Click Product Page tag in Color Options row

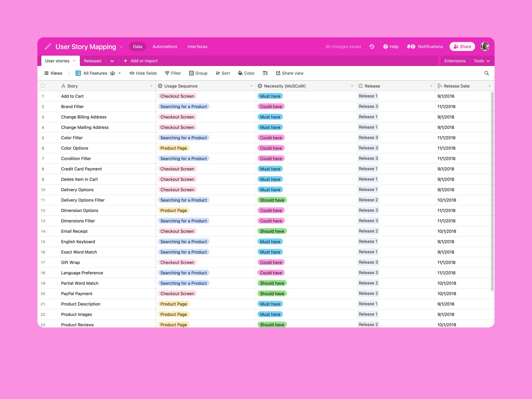pyautogui.click(x=174, y=148)
